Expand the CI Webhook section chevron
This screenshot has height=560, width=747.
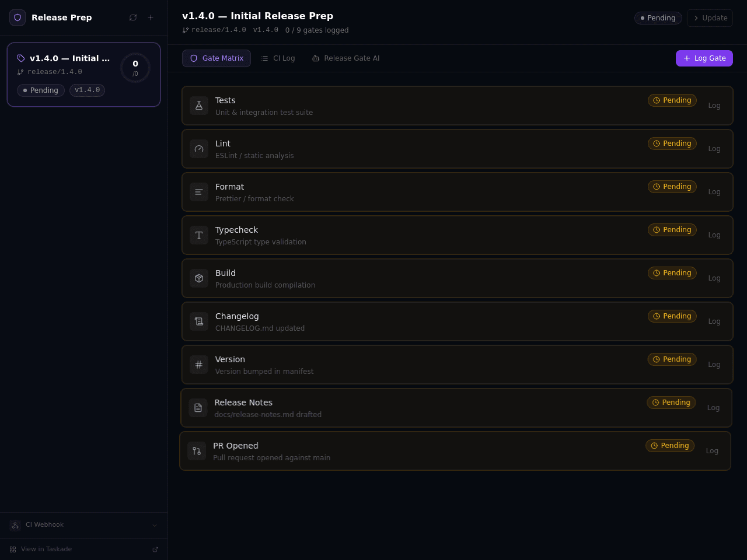tap(155, 526)
